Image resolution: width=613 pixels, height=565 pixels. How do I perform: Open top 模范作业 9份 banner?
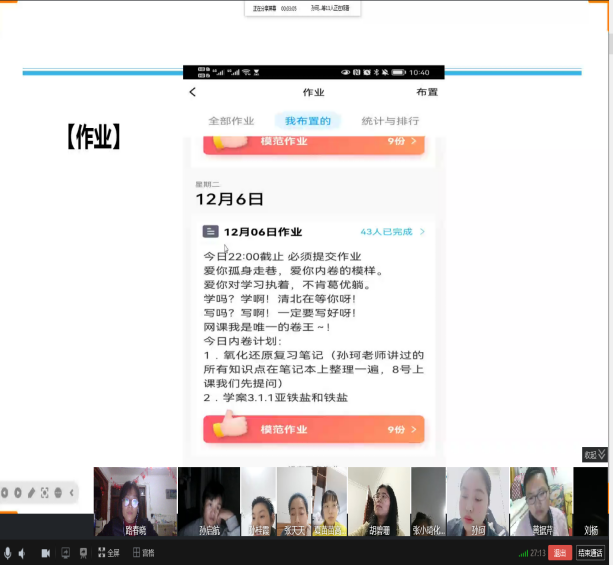[x=313, y=142]
